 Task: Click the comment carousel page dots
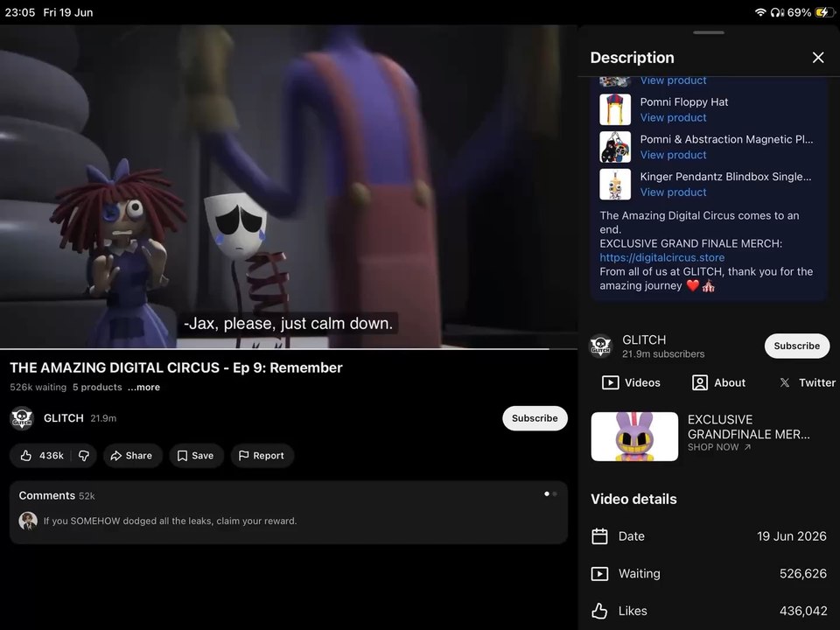click(550, 493)
